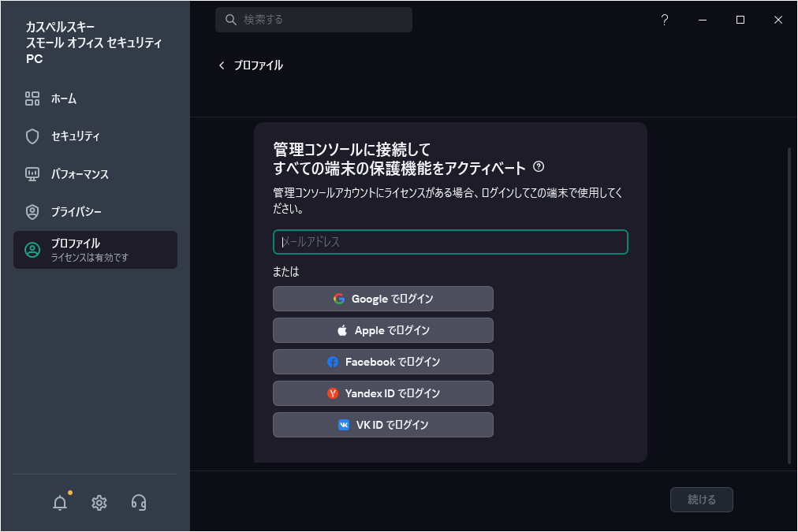This screenshot has height=532, width=798.
Task: Contact support via the headset icon
Action: pyautogui.click(x=138, y=502)
